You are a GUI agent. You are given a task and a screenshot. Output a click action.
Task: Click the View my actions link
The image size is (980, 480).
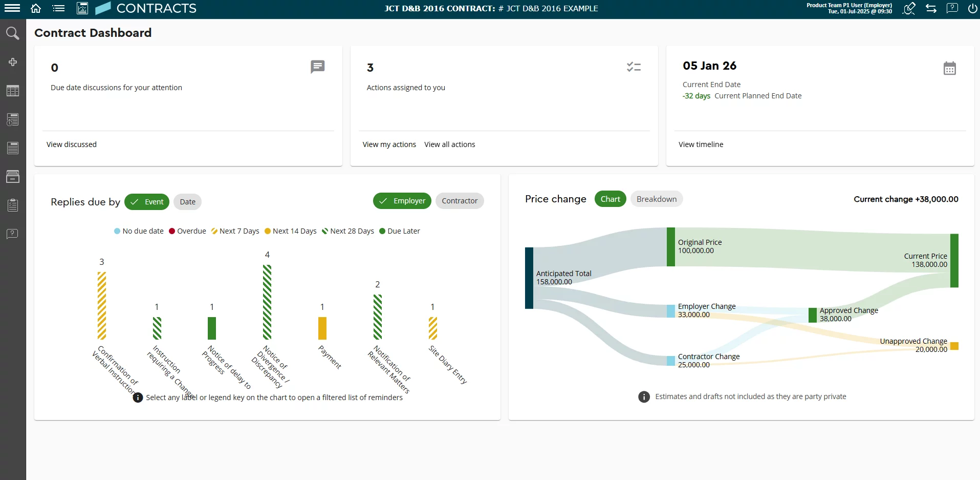tap(389, 144)
